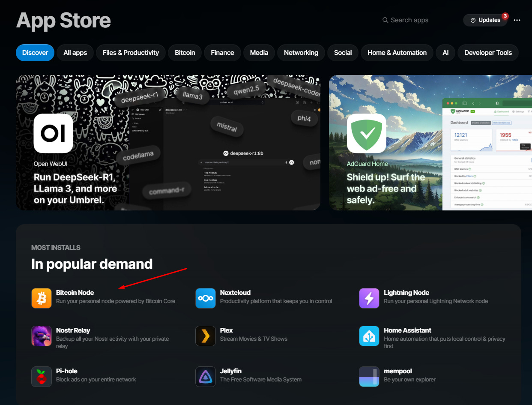The height and width of the screenshot is (405, 532).
Task: Open the Networking category tab
Action: [301, 53]
